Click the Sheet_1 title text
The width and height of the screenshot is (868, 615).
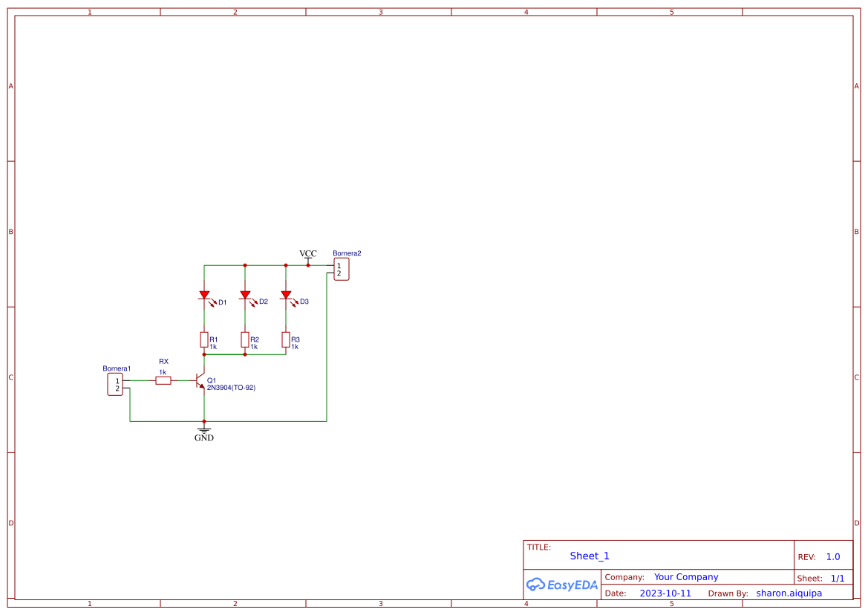tap(589, 556)
